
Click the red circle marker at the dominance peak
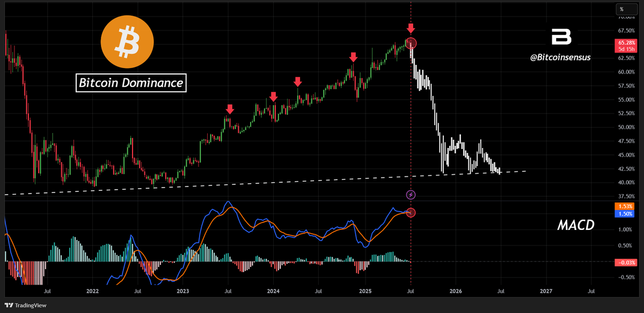click(411, 43)
